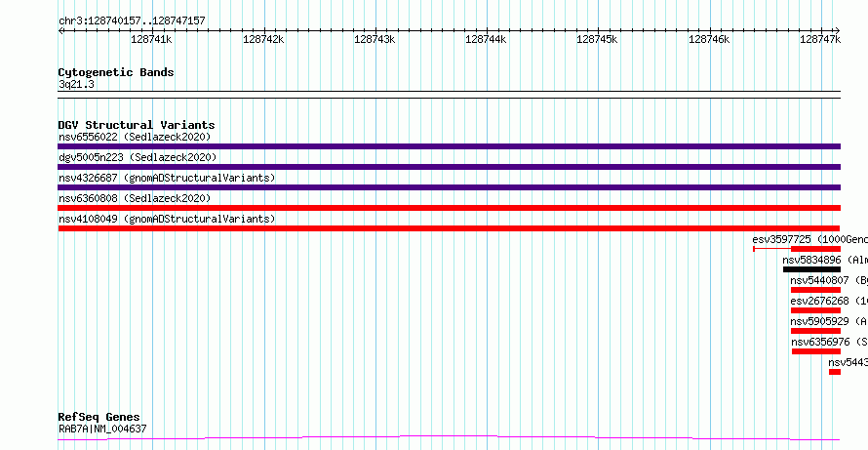Select the purple bar under dgv5005n223
Screen dimensions: 868x450
pyautogui.click(x=449, y=167)
